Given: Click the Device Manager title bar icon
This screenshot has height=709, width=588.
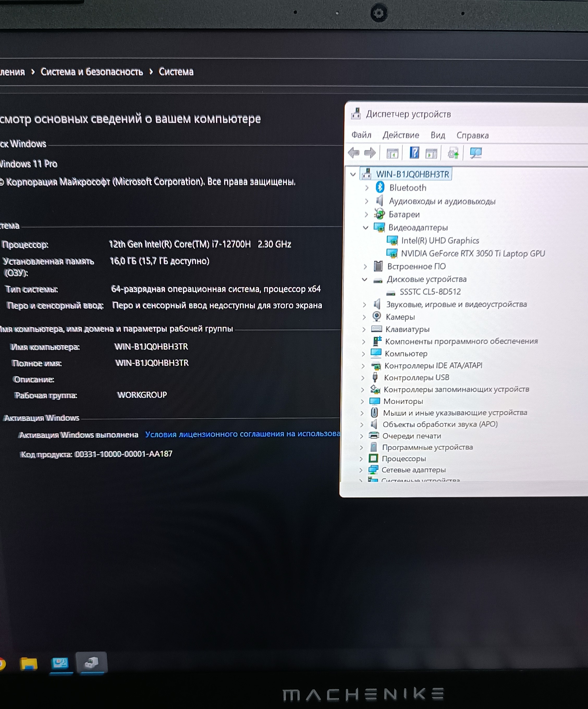Looking at the screenshot, I should click(356, 114).
